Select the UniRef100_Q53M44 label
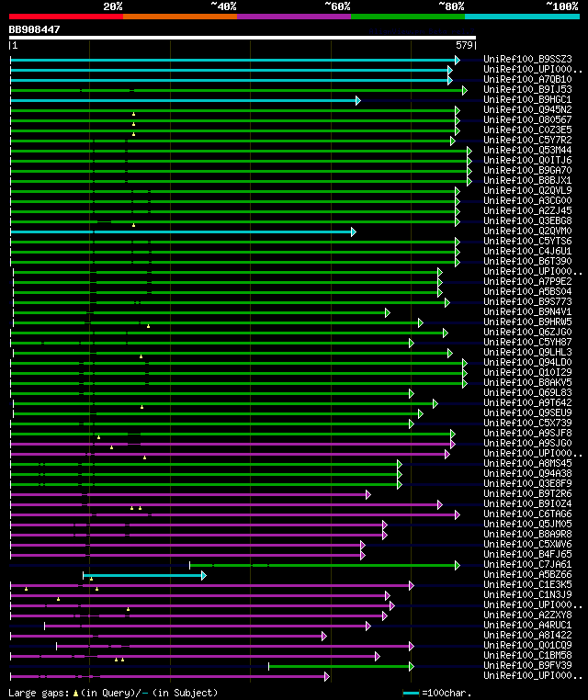The height and width of the screenshot is (700, 588). (x=527, y=150)
